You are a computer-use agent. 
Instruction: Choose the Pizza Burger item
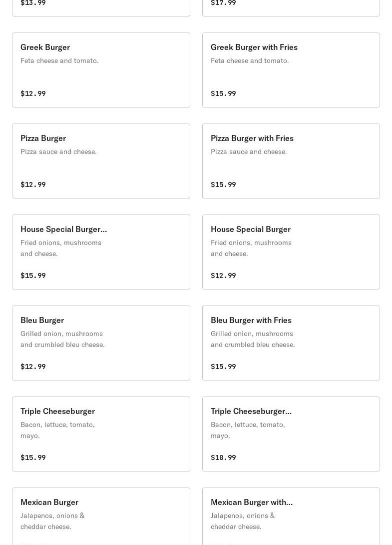[x=101, y=161]
